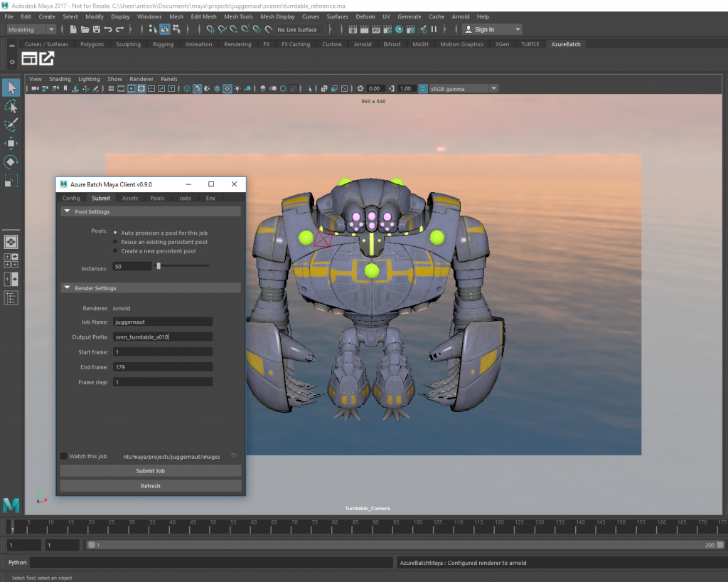Pick the Paint Selection tool
Image resolution: width=728 pixels, height=582 pixels.
coord(11,125)
